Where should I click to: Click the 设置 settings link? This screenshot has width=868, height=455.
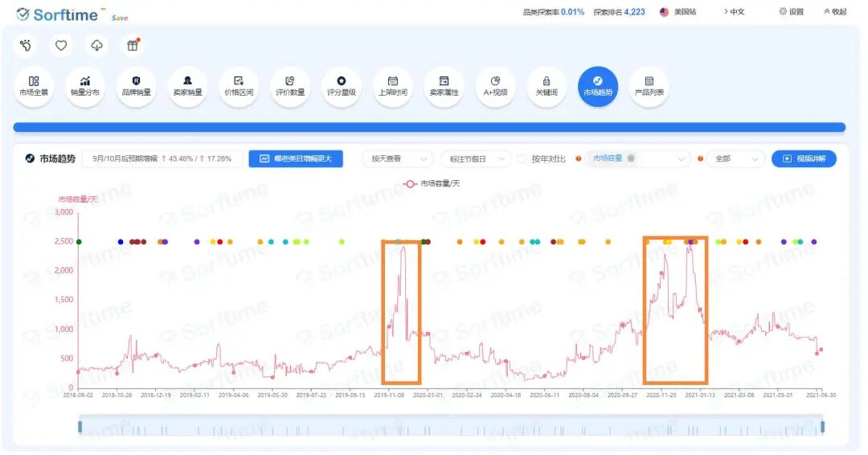click(796, 11)
